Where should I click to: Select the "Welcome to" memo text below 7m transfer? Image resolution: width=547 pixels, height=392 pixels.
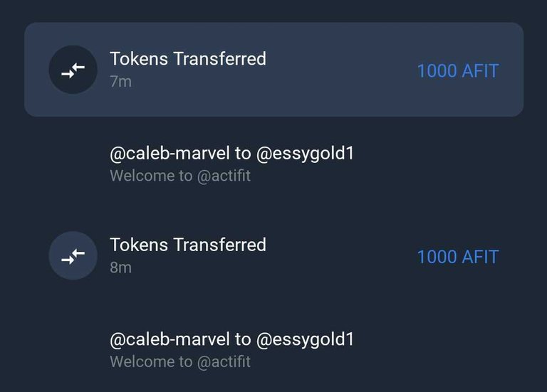click(x=151, y=176)
